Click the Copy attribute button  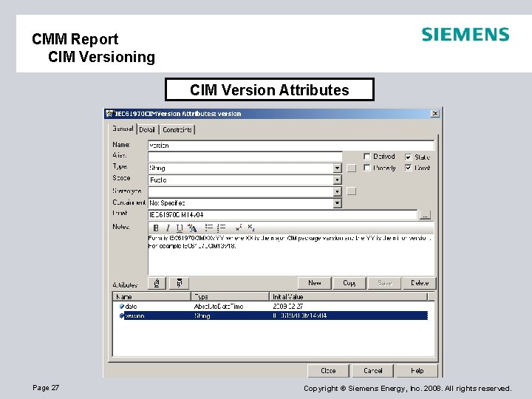tap(349, 283)
